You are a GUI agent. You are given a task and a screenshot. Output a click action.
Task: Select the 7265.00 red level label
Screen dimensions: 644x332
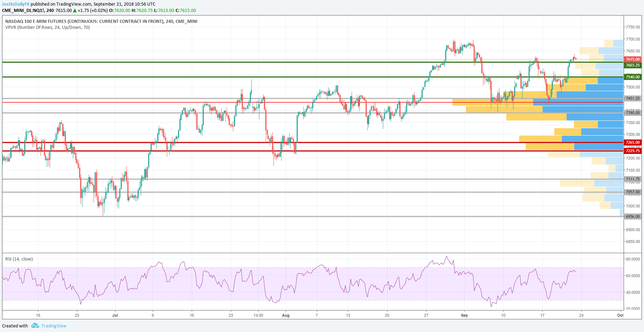coord(633,142)
